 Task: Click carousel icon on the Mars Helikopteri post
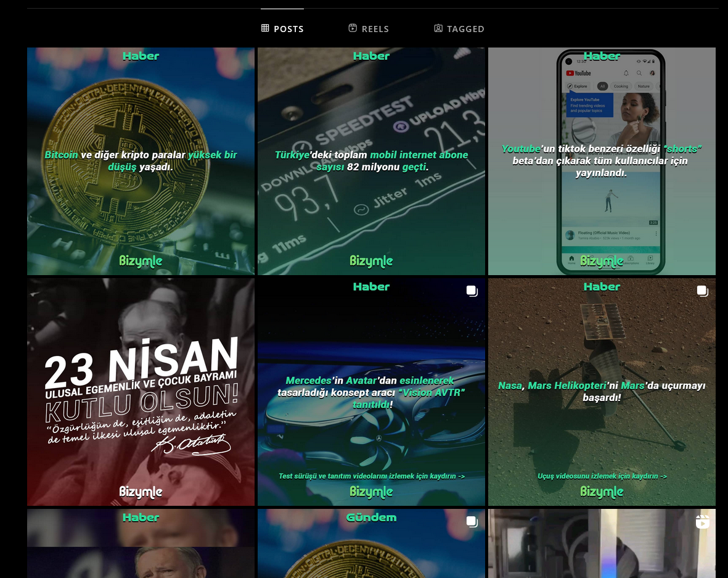coord(703,291)
